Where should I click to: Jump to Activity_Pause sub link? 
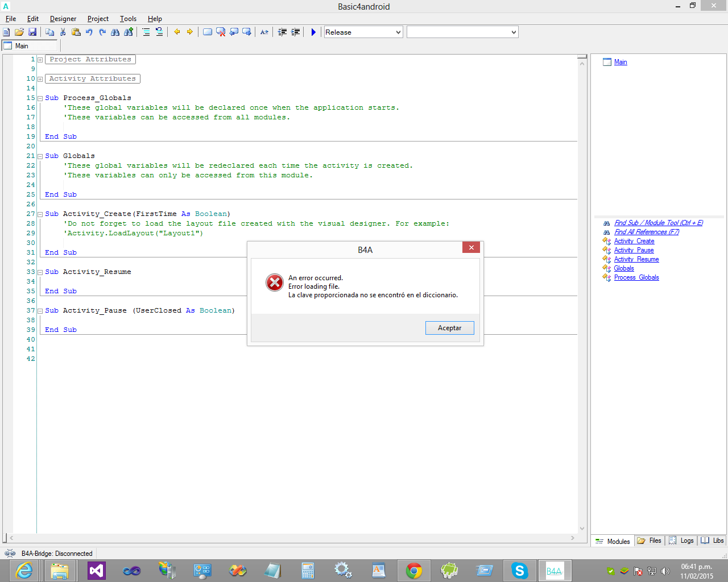click(634, 250)
